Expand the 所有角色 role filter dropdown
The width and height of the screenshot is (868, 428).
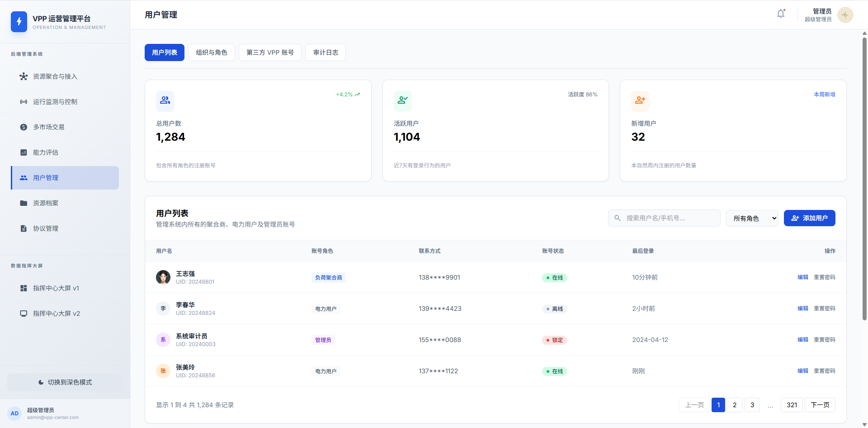[x=752, y=218]
